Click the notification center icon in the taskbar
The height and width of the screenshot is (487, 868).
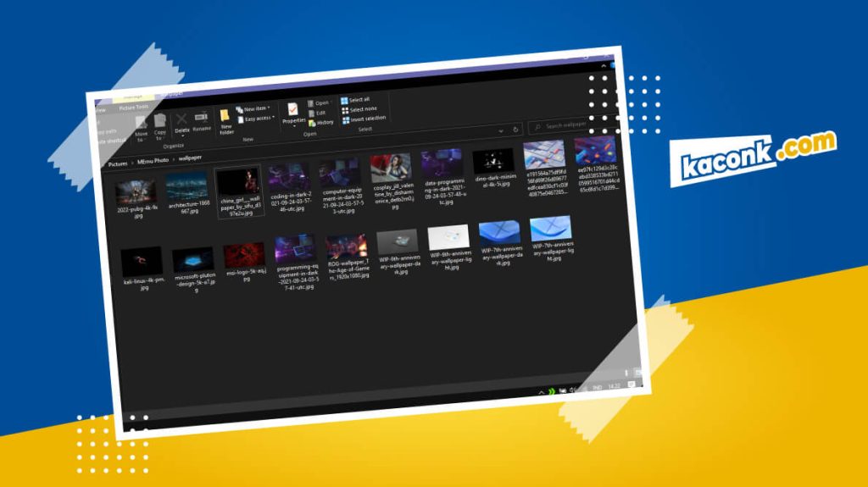[631, 384]
